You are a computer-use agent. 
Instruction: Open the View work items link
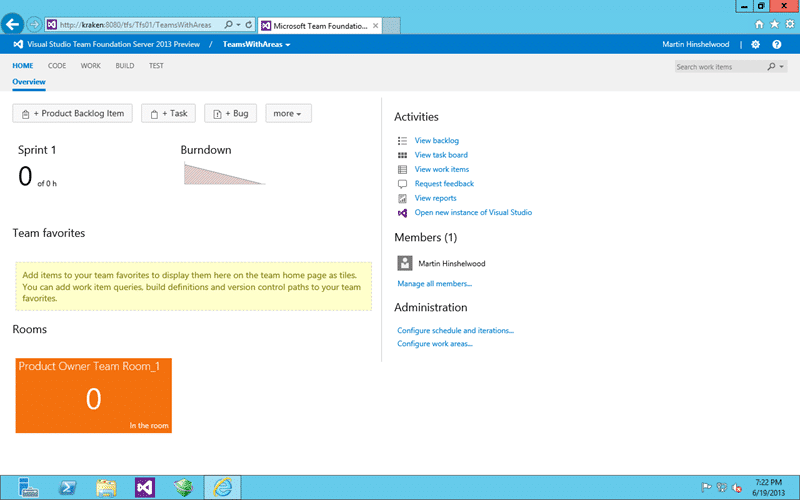pos(441,169)
